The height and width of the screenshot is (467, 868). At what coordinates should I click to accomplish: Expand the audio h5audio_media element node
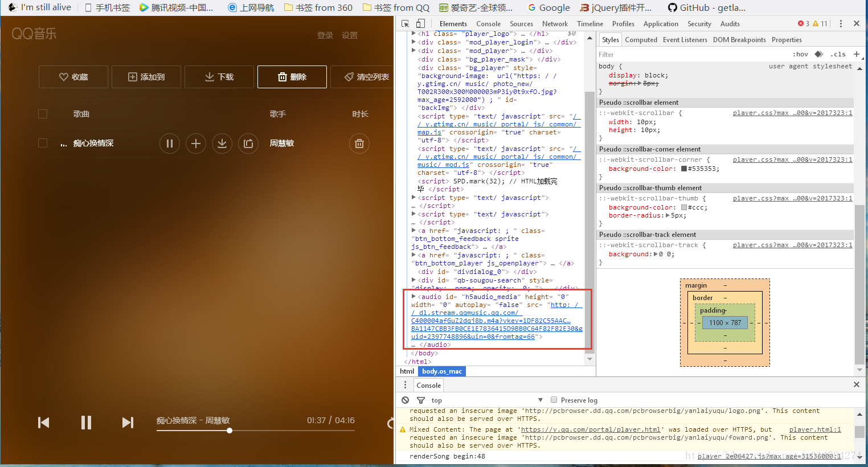(x=413, y=297)
